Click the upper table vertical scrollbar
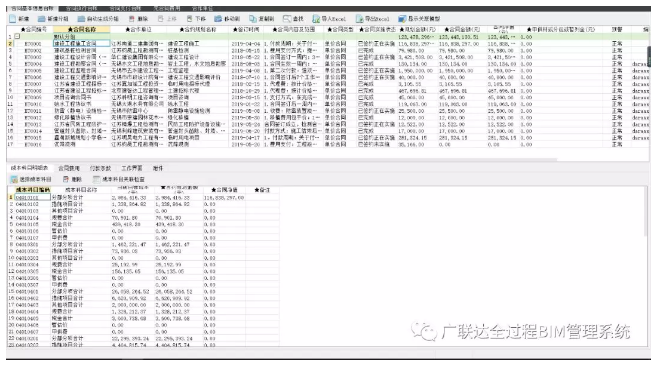660x365 pixels. click(649, 57)
